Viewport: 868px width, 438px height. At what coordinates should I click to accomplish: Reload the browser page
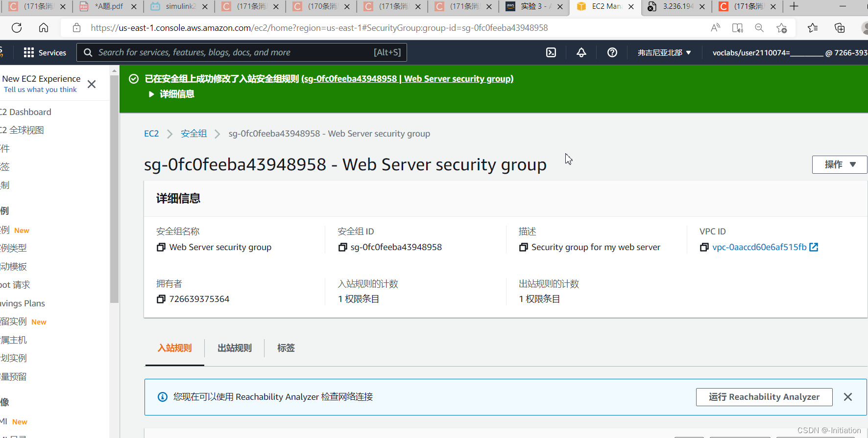click(x=17, y=28)
